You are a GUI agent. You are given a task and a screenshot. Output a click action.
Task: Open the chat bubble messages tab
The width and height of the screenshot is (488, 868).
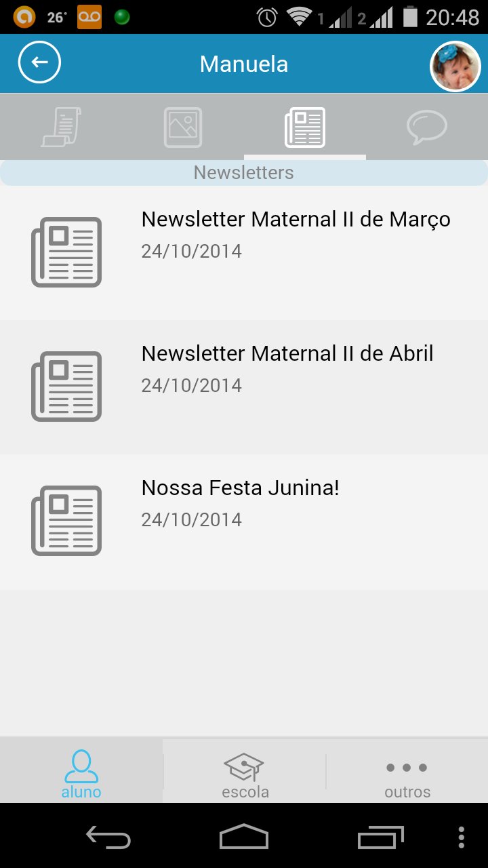427,127
